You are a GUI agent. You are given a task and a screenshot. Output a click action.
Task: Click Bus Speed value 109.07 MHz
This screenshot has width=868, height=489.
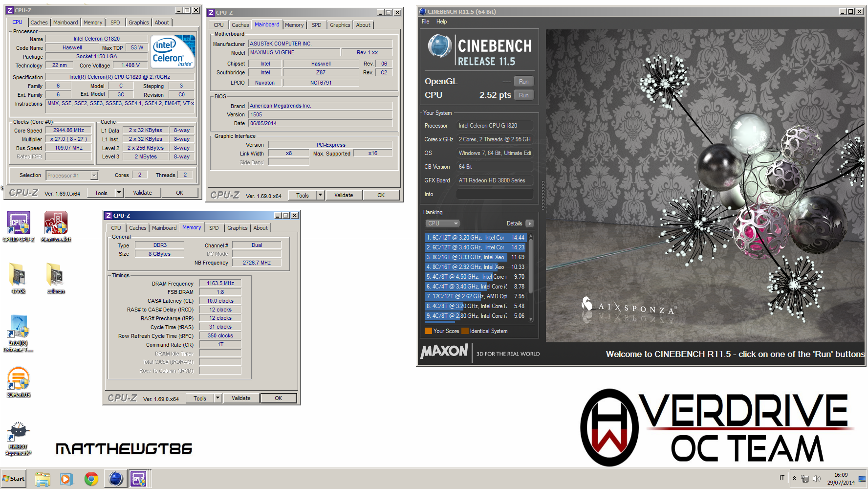[69, 148]
